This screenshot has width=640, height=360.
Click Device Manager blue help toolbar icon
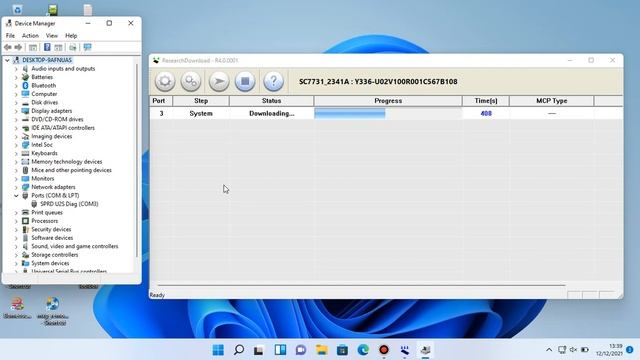click(x=47, y=47)
